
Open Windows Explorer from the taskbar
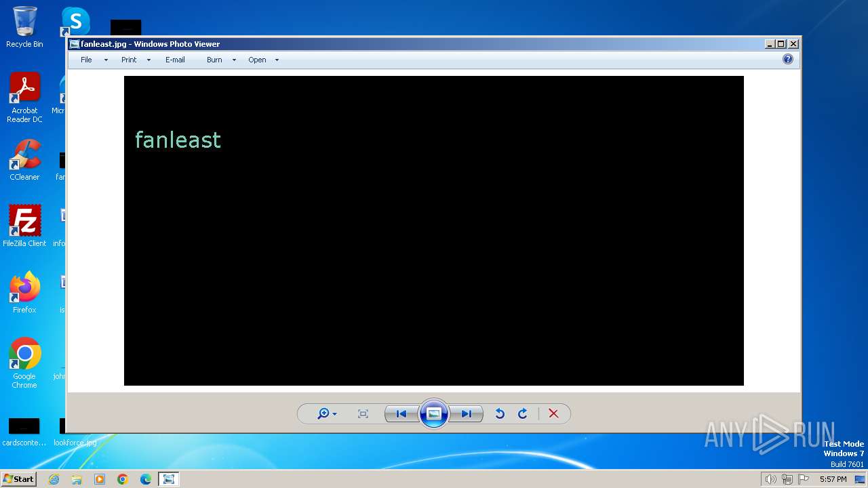[77, 479]
